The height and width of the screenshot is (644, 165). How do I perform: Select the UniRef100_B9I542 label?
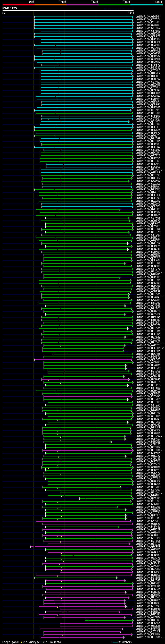(x=148, y=580)
